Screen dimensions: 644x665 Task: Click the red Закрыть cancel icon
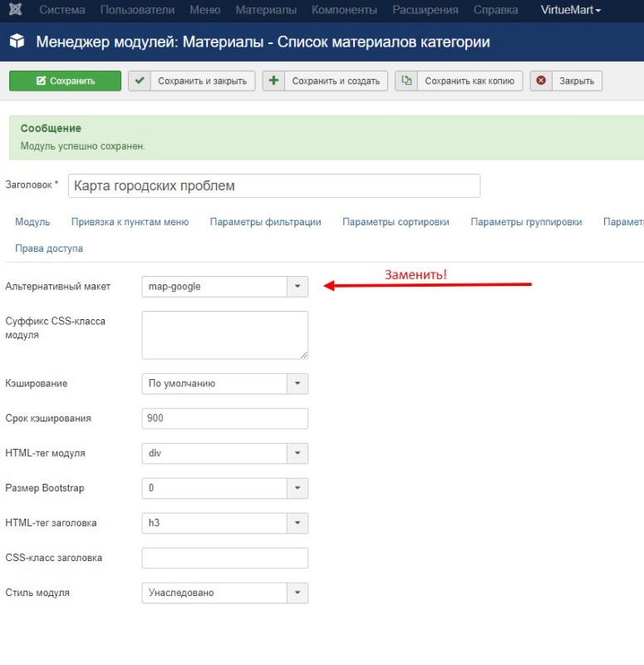541,81
